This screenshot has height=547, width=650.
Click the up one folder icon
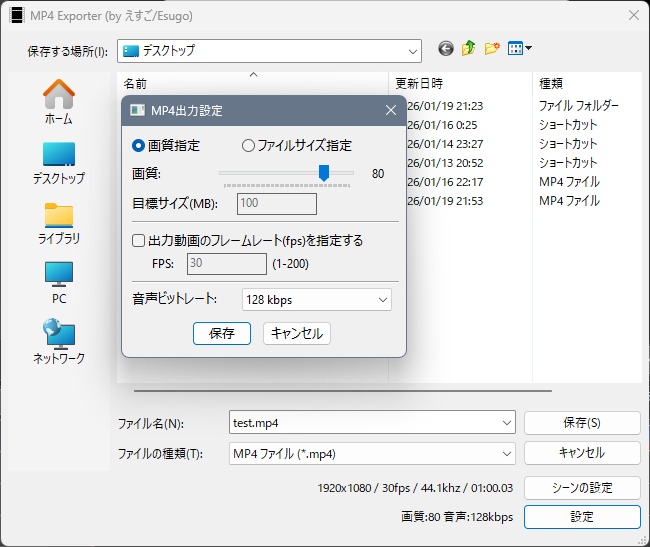click(468, 49)
